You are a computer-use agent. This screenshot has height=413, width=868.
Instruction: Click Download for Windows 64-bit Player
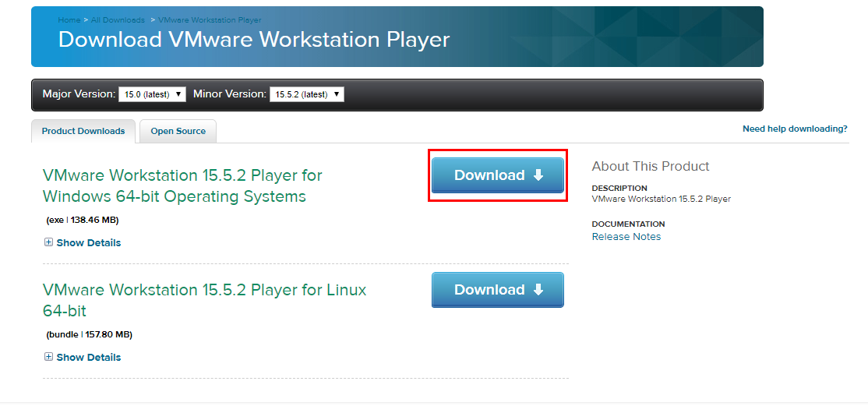[498, 175]
